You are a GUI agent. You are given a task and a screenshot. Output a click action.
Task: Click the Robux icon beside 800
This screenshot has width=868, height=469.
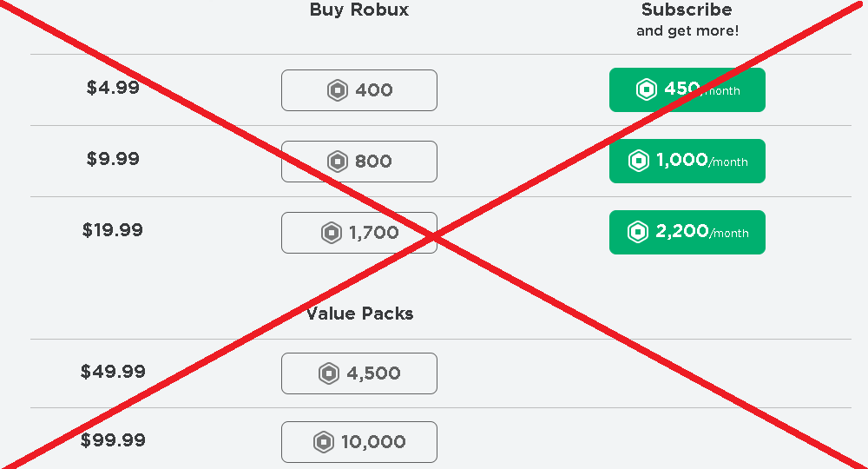[x=337, y=162]
